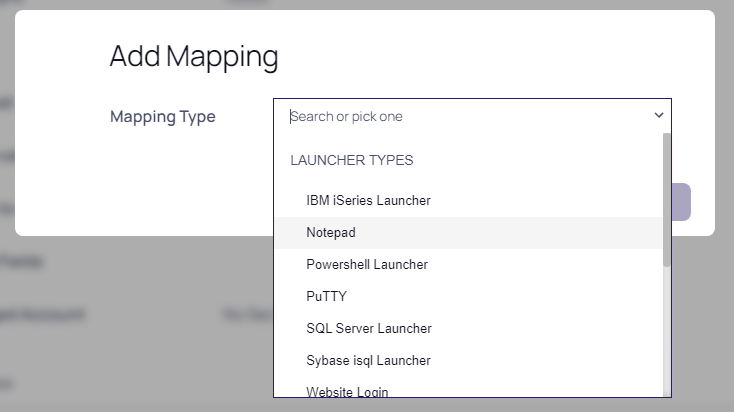Click the Add Mapping dialog title

tap(194, 57)
